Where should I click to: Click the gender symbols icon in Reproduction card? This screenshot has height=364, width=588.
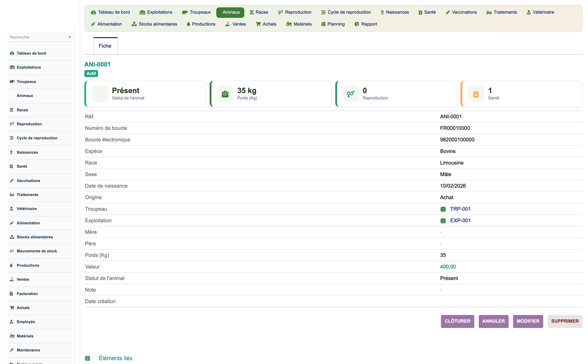tap(351, 94)
